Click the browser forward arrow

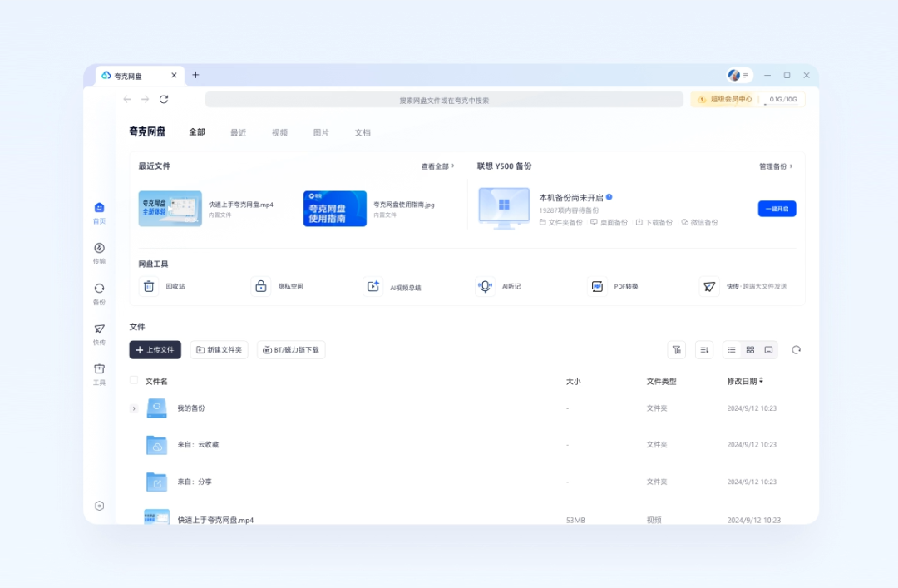(145, 99)
